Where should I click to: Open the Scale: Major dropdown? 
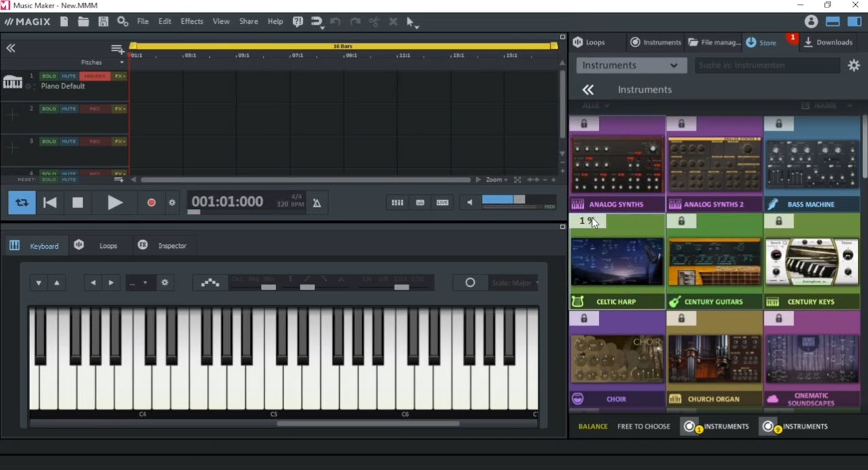(x=515, y=283)
